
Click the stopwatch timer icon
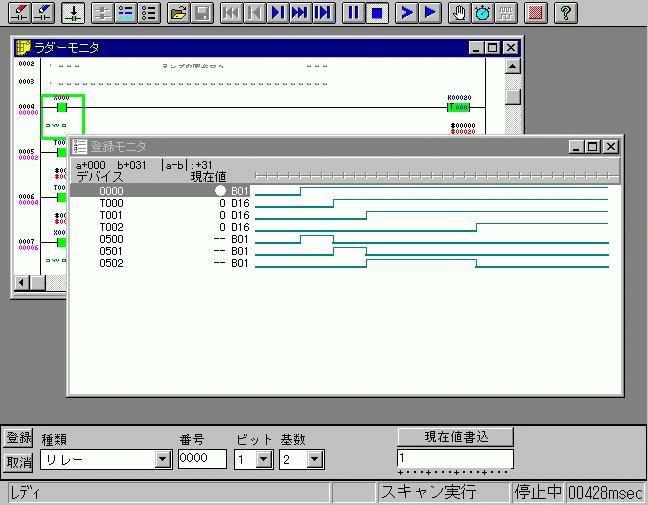tap(482, 13)
